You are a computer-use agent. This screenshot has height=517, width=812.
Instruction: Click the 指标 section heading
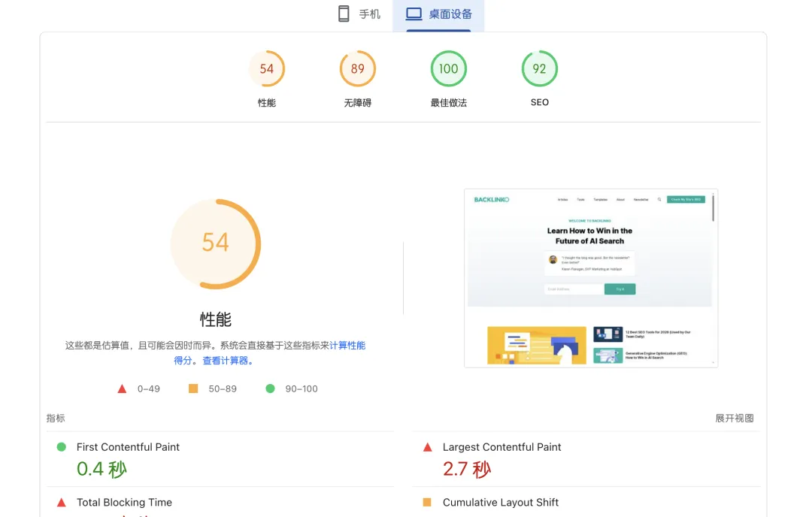[56, 418]
